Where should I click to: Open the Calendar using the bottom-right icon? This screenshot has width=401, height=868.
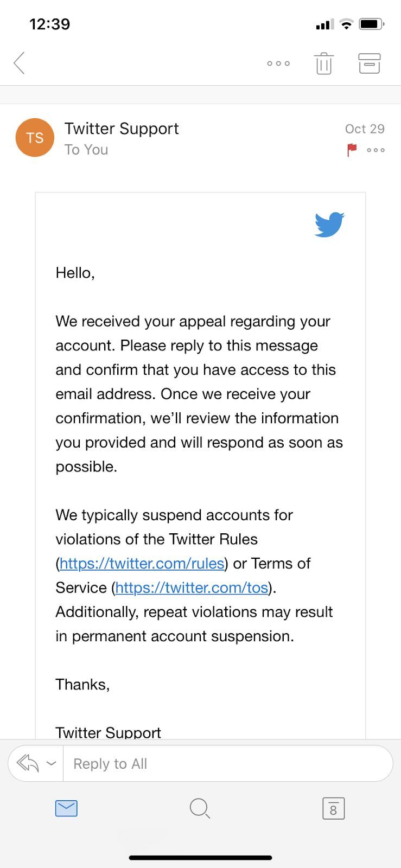pos(333,808)
